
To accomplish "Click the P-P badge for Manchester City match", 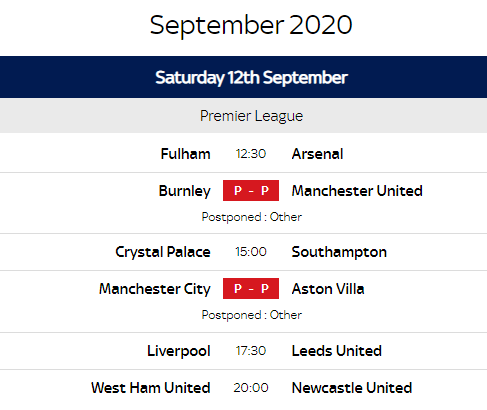I will pyautogui.click(x=251, y=288).
